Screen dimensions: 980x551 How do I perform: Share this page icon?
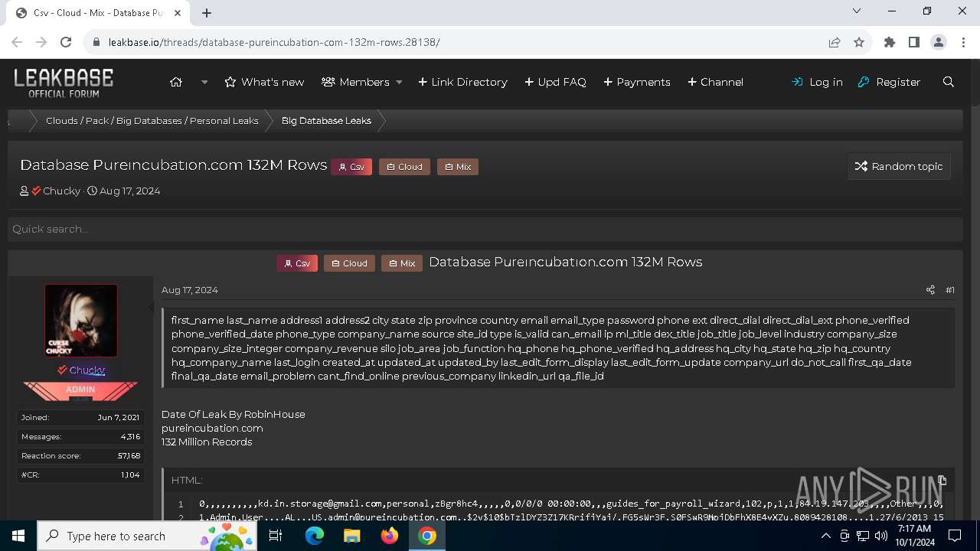[x=835, y=42]
